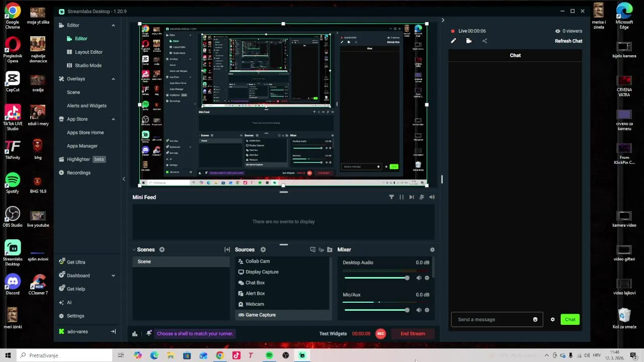Show hidden system tray icons chevron

pyautogui.click(x=547, y=355)
